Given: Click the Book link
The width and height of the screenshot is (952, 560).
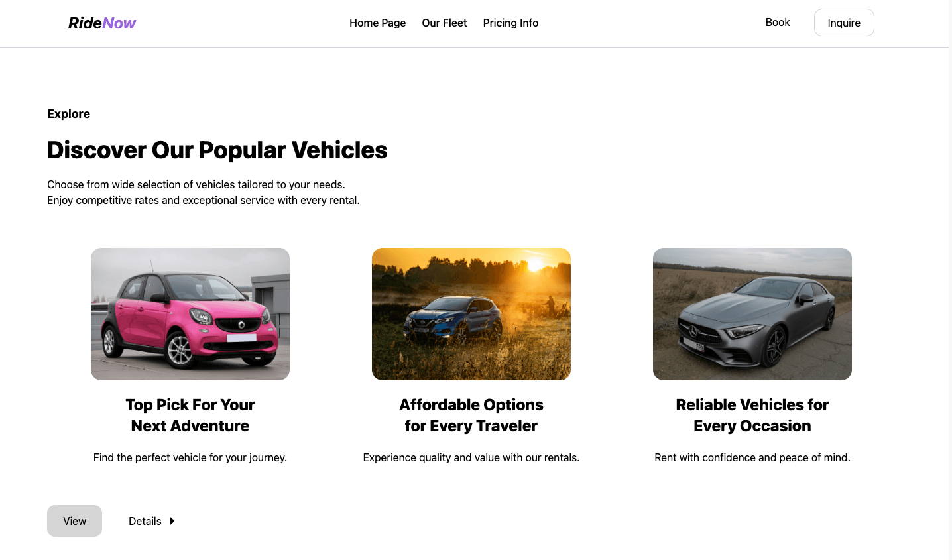Looking at the screenshot, I should [778, 22].
